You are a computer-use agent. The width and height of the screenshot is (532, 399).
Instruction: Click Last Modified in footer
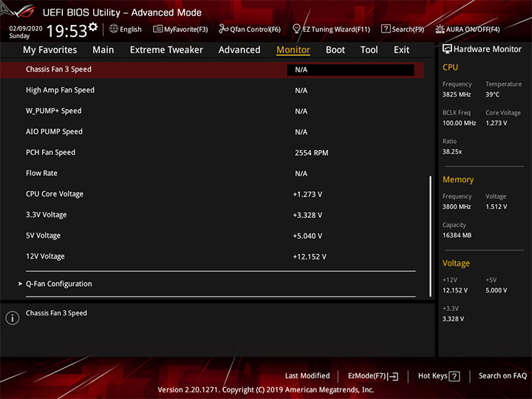tap(307, 376)
